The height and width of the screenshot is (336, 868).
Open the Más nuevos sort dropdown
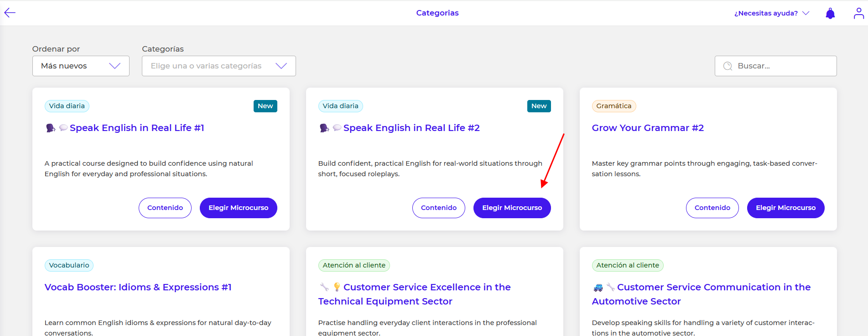click(x=81, y=66)
